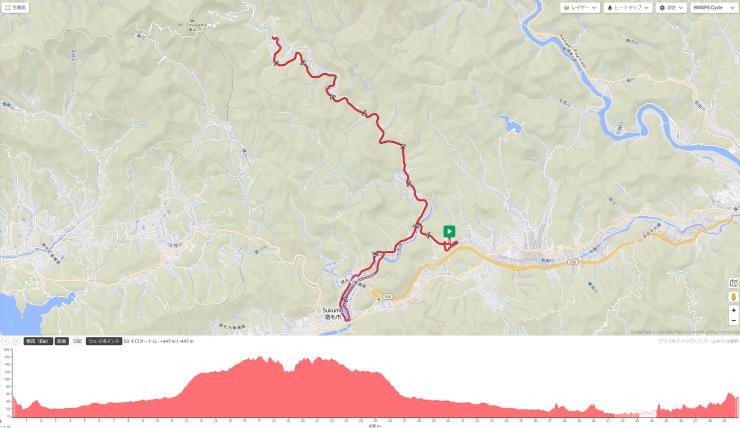This screenshot has width=740, height=428.
Task: Collapse elevation panel with down arrow button
Action: [17, 341]
